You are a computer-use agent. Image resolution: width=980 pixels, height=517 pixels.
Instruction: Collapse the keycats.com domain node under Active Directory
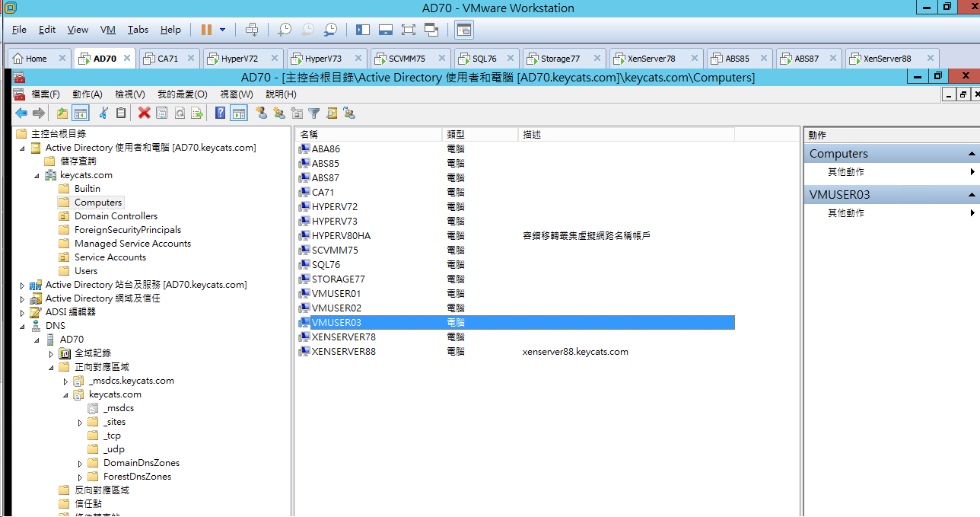pos(36,175)
